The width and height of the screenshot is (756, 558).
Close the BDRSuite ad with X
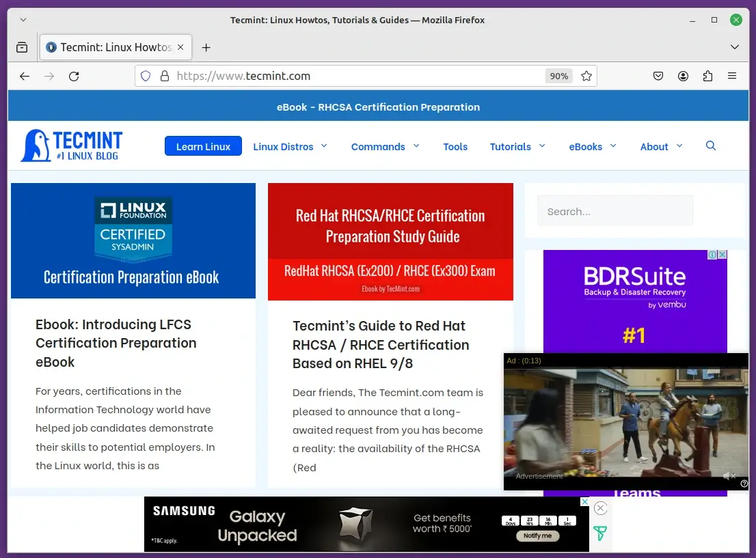coord(723,255)
